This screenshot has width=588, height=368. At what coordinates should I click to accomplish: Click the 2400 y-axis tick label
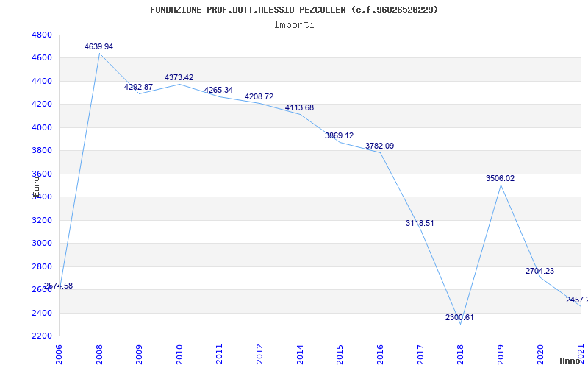point(42,314)
